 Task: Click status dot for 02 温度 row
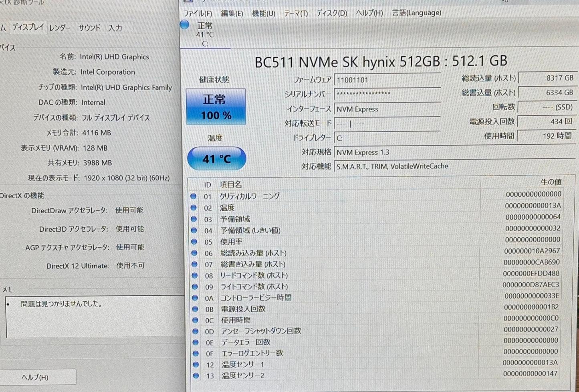[x=194, y=208]
